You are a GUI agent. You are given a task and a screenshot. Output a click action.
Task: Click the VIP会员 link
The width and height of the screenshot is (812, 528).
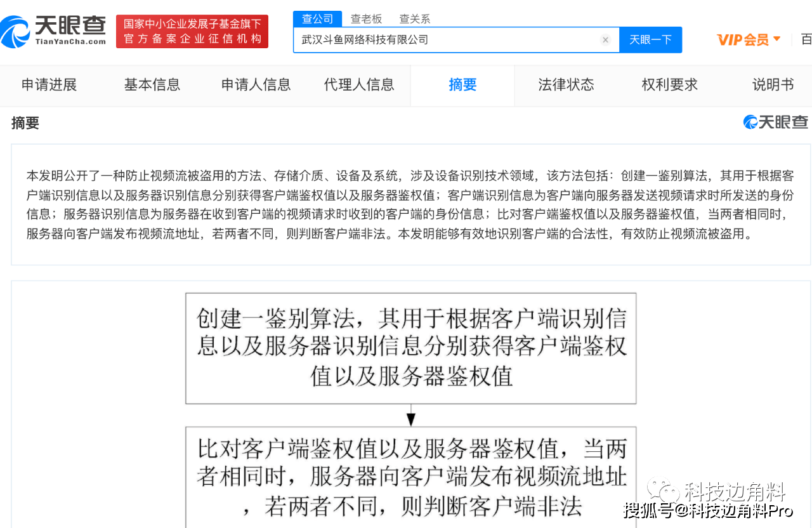pos(742,40)
